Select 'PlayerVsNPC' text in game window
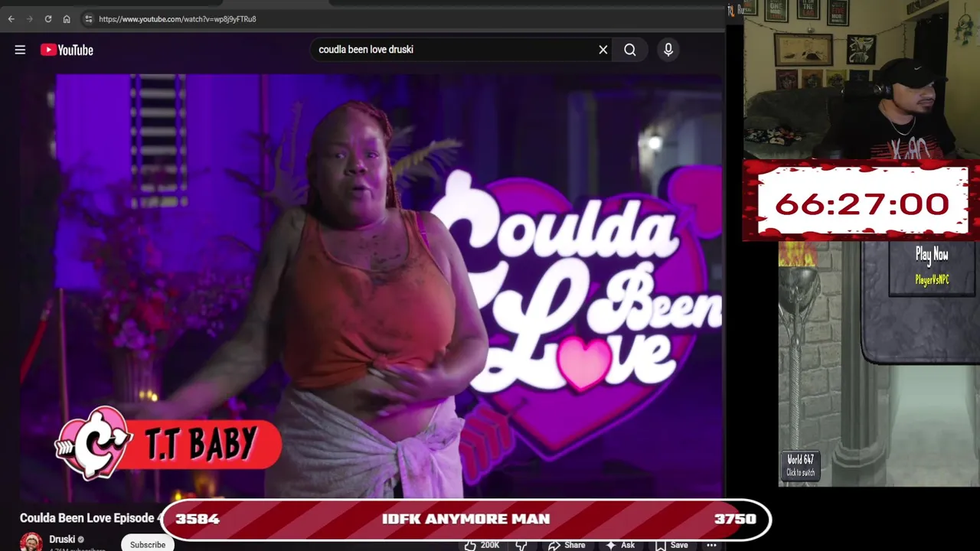Image resolution: width=980 pixels, height=551 pixels. pos(932,279)
